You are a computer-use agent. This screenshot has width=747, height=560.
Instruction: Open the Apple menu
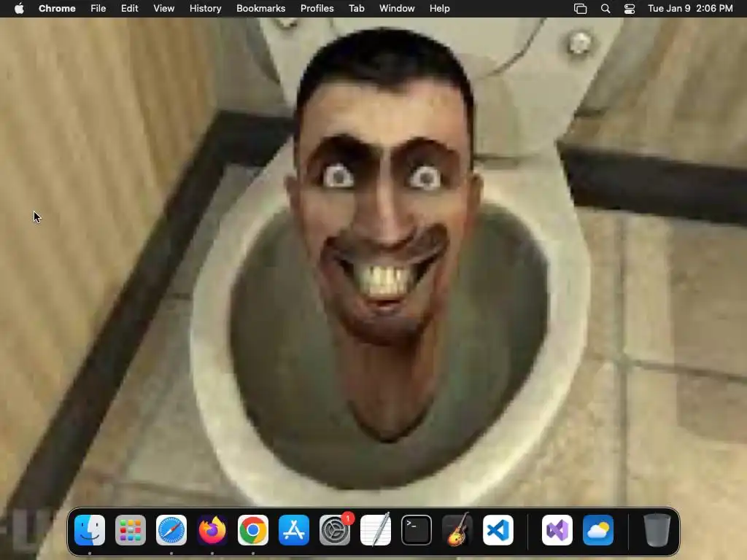[19, 9]
